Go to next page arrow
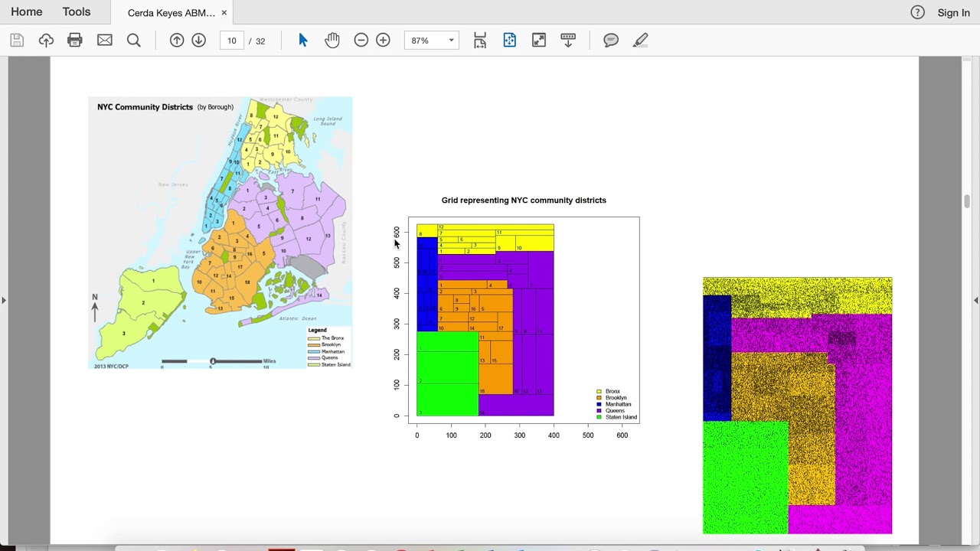 pyautogui.click(x=199, y=41)
